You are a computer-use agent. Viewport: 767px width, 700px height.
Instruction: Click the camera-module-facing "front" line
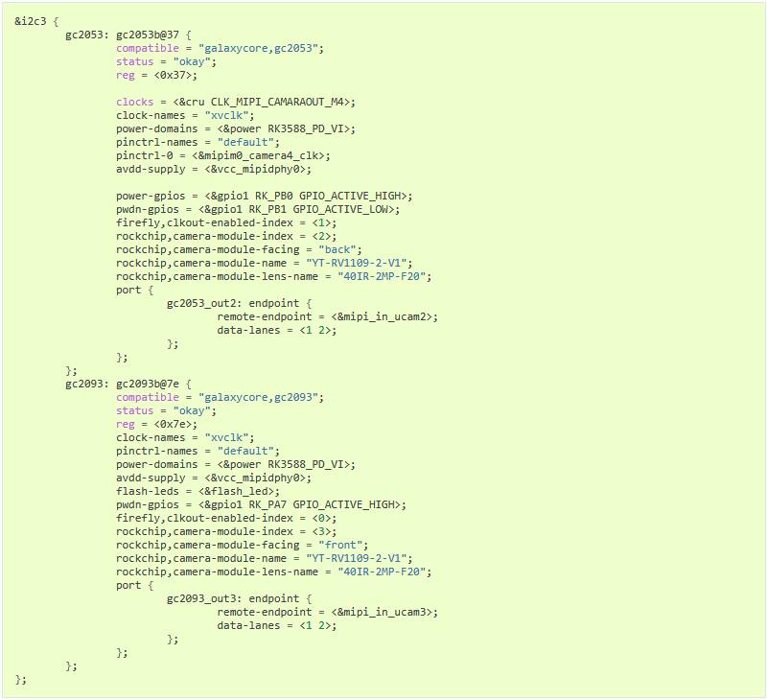pos(243,546)
